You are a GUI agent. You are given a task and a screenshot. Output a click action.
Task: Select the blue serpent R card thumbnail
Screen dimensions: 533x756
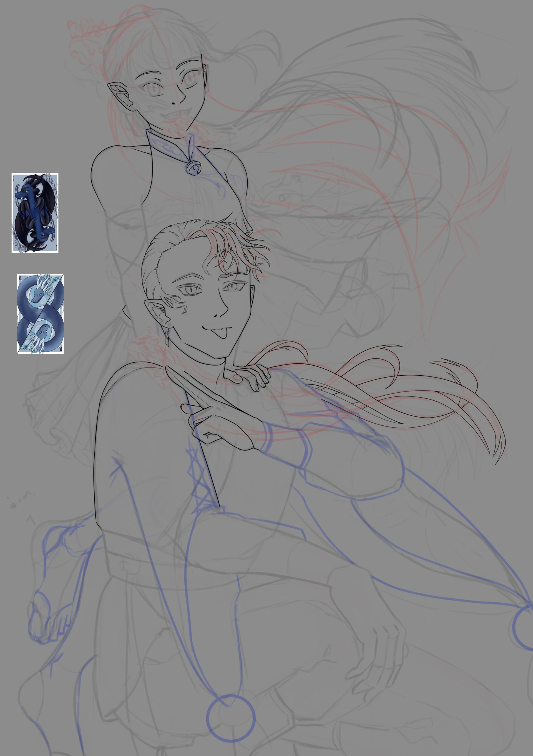pyautogui.click(x=40, y=313)
